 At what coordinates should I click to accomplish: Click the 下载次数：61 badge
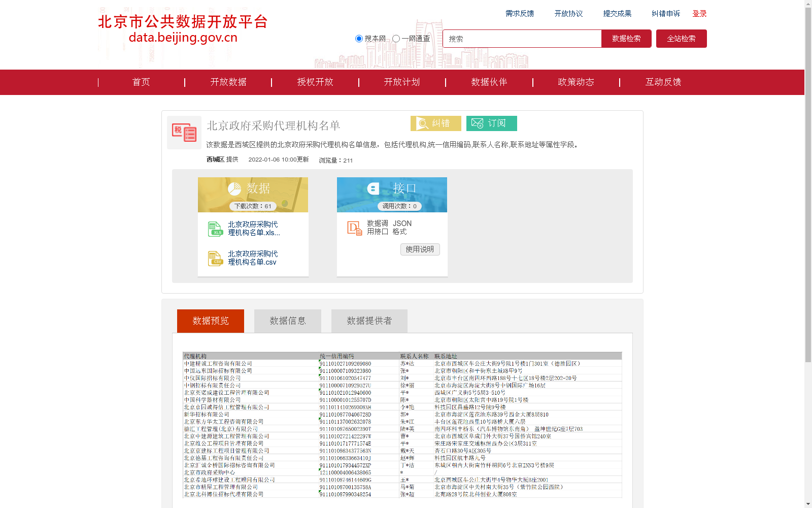253,206
